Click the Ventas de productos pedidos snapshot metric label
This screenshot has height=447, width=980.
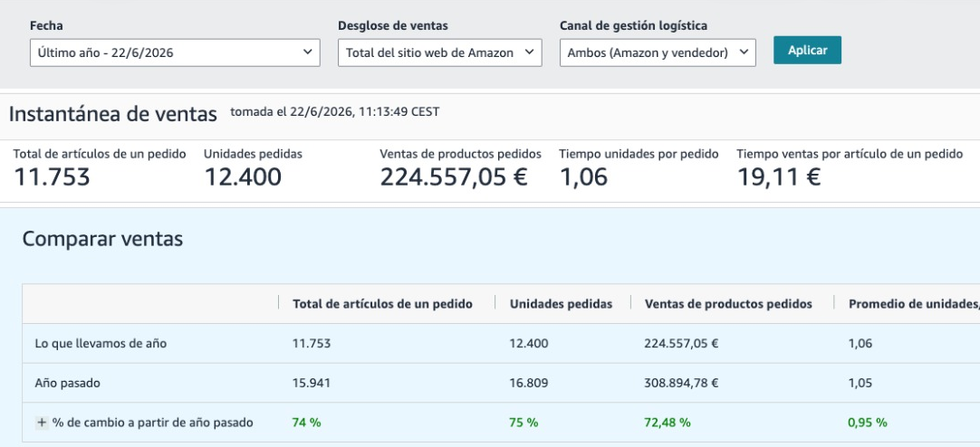tap(461, 154)
